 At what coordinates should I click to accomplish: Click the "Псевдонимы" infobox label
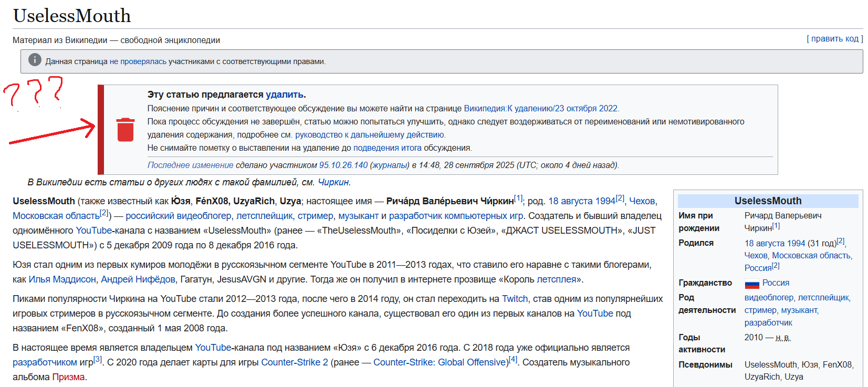tap(705, 365)
